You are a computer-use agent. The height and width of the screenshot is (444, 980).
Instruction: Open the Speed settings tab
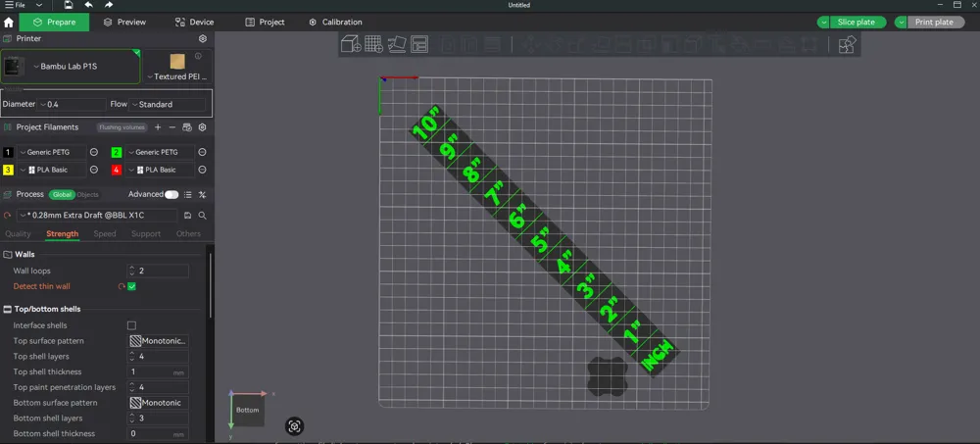click(105, 234)
